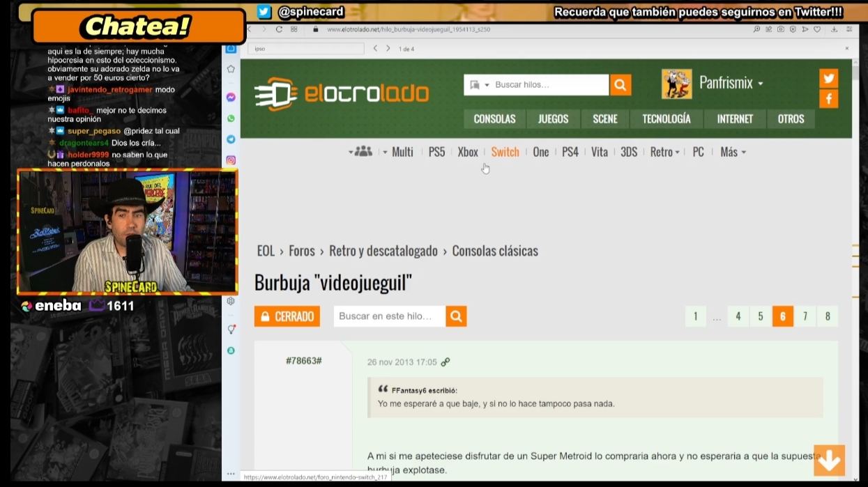Click the Foros breadcrumb link

coord(302,251)
